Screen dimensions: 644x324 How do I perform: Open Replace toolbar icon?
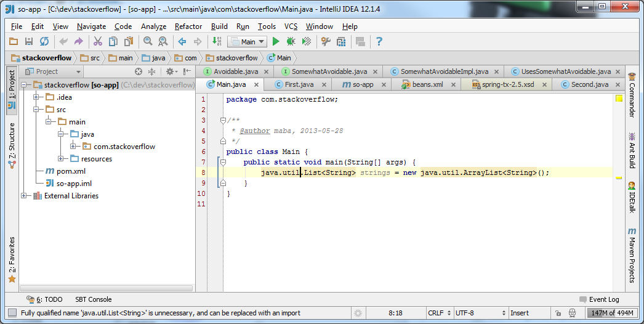tap(163, 41)
